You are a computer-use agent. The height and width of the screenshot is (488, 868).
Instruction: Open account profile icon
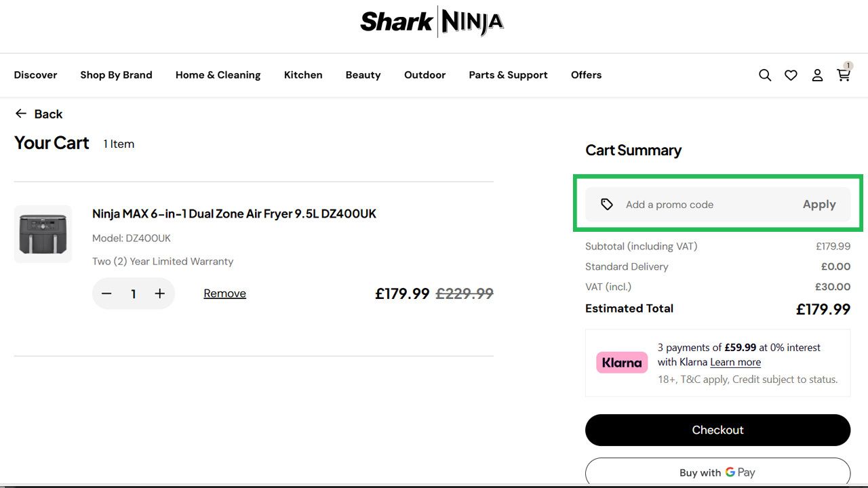817,75
